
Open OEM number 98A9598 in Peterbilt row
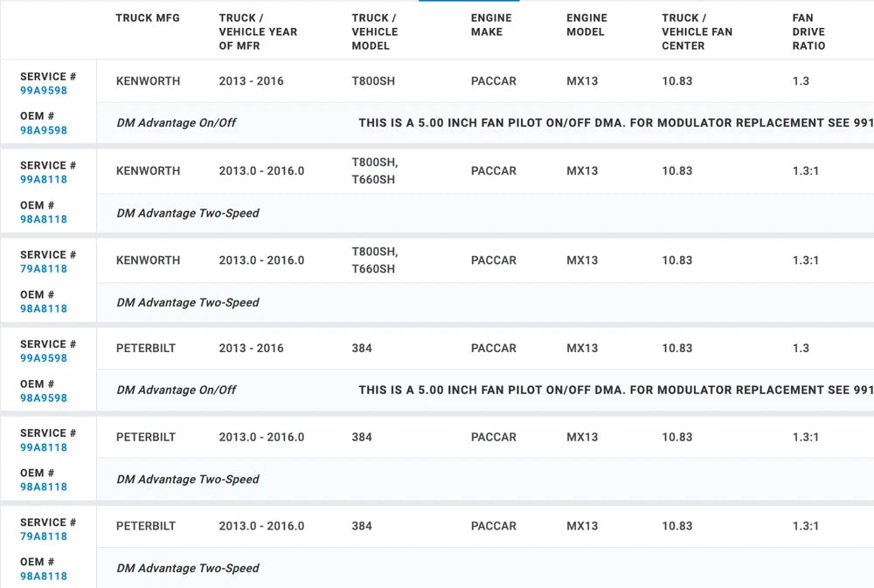coord(44,398)
